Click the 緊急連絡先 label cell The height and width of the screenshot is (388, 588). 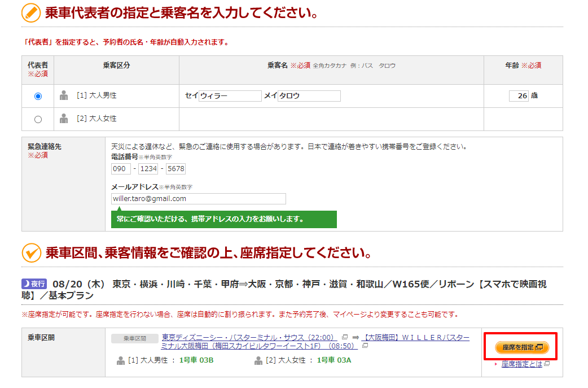point(63,184)
